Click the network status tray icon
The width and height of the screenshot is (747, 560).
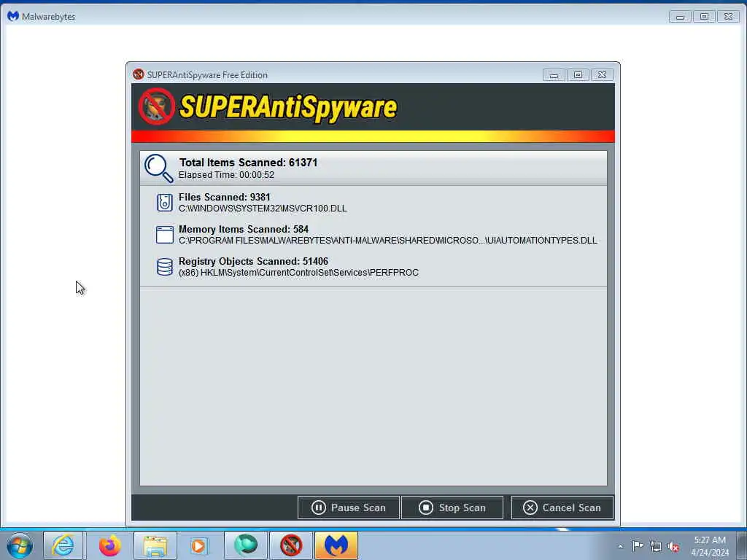tap(656, 547)
